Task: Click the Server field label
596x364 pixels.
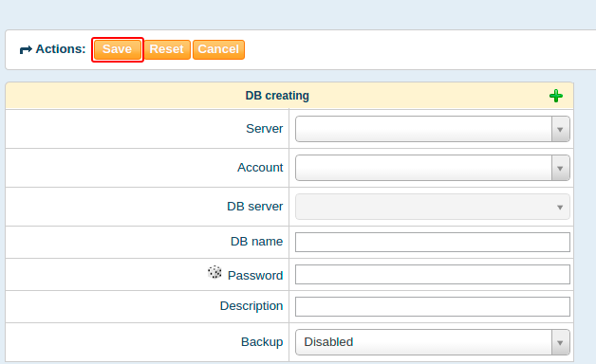Action: (x=264, y=129)
